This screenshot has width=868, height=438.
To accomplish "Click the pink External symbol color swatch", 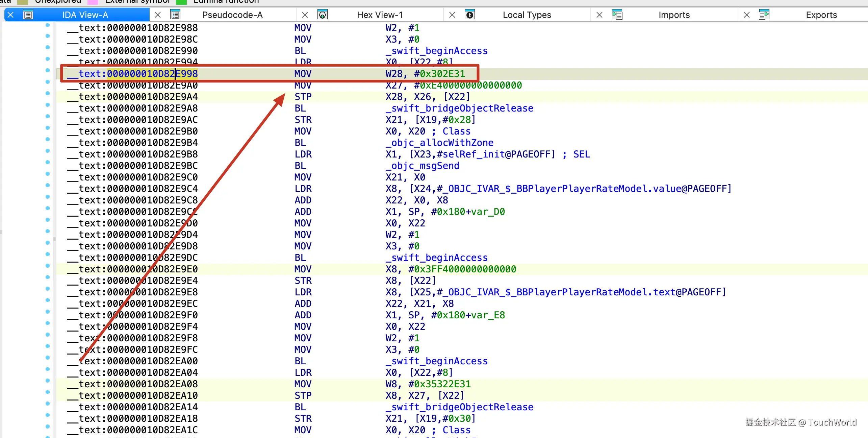I will point(93,2).
